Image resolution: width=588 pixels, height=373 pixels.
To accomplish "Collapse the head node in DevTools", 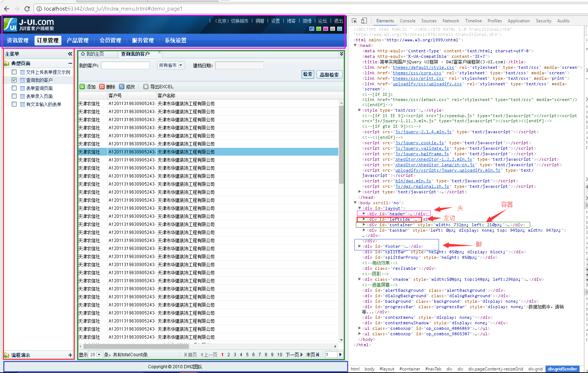I will 355,45.
